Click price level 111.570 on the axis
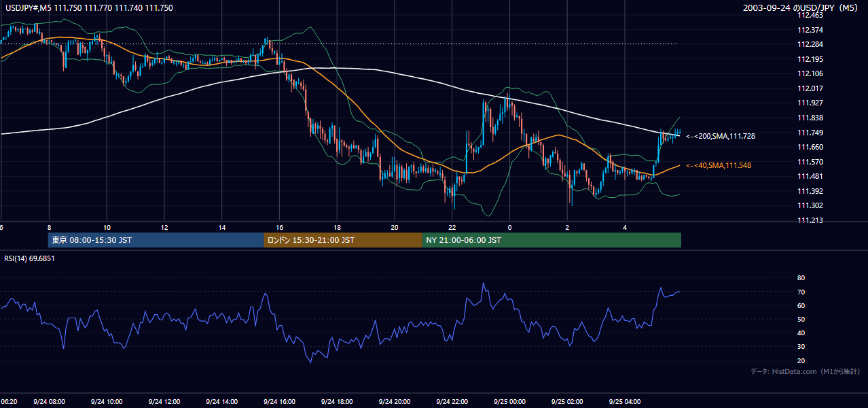This screenshot has height=408, width=868. [810, 162]
